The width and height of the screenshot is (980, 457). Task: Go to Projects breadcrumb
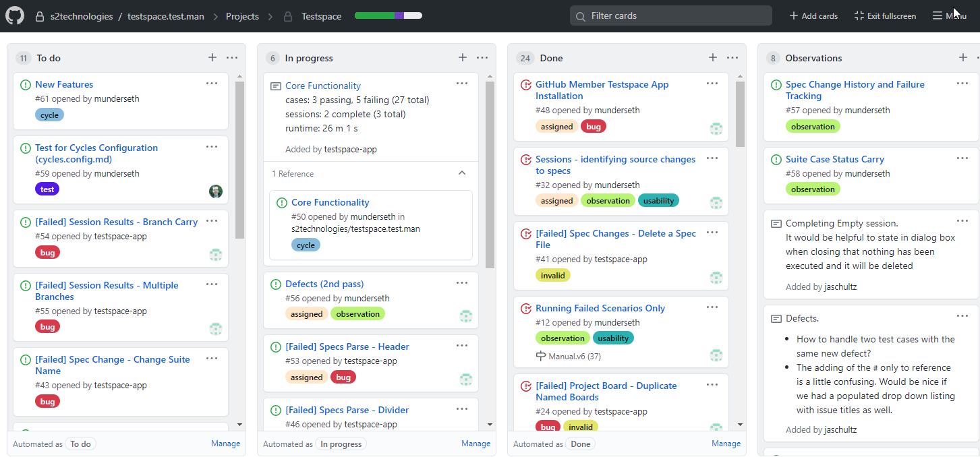pyautogui.click(x=242, y=16)
